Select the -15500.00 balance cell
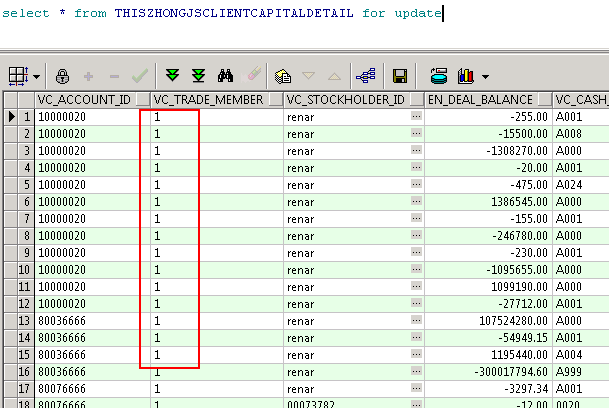 pos(489,134)
